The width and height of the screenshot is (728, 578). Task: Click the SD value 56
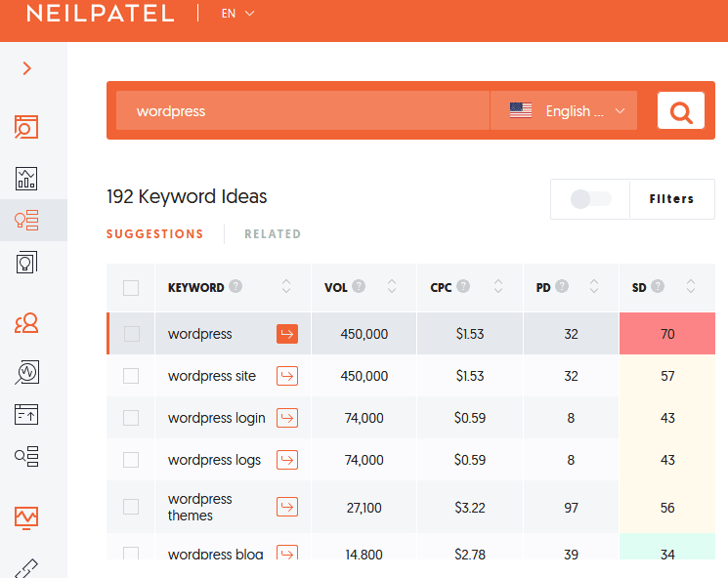pos(667,508)
